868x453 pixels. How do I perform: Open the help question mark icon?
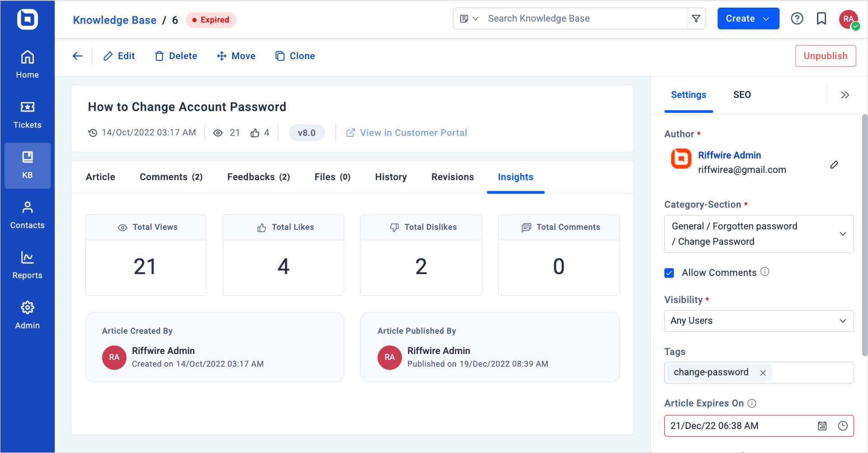coord(797,19)
